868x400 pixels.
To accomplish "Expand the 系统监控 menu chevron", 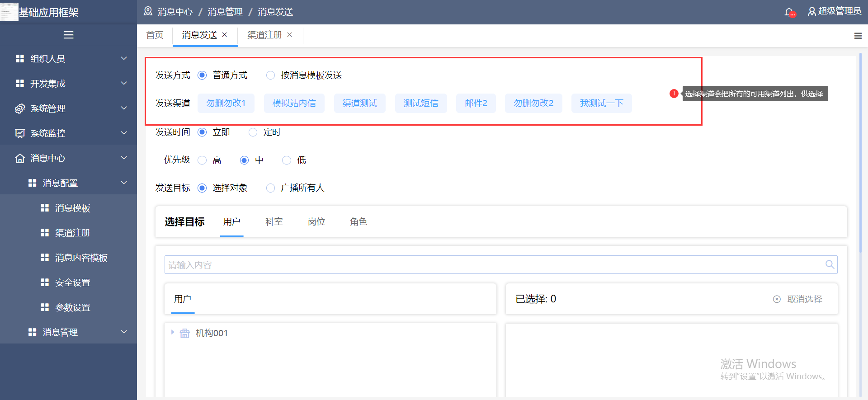I will pyautogui.click(x=124, y=133).
